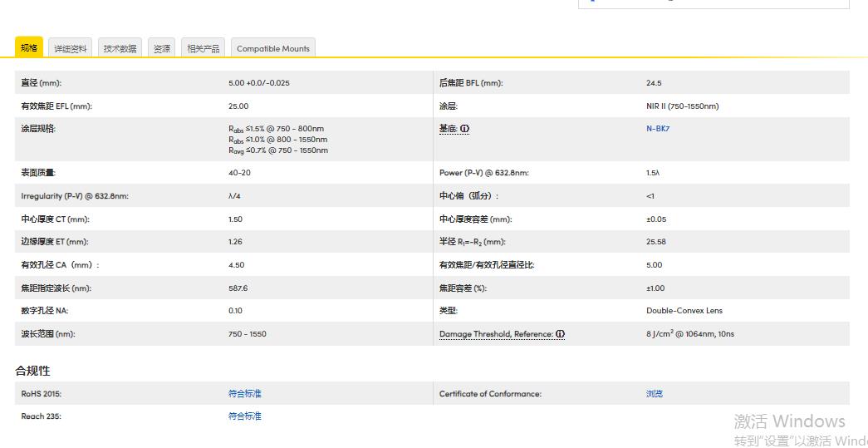Viewport: 868px width, 448px height.
Task: Click the NIR II (750-1550nm) coating value
Action: (x=682, y=106)
